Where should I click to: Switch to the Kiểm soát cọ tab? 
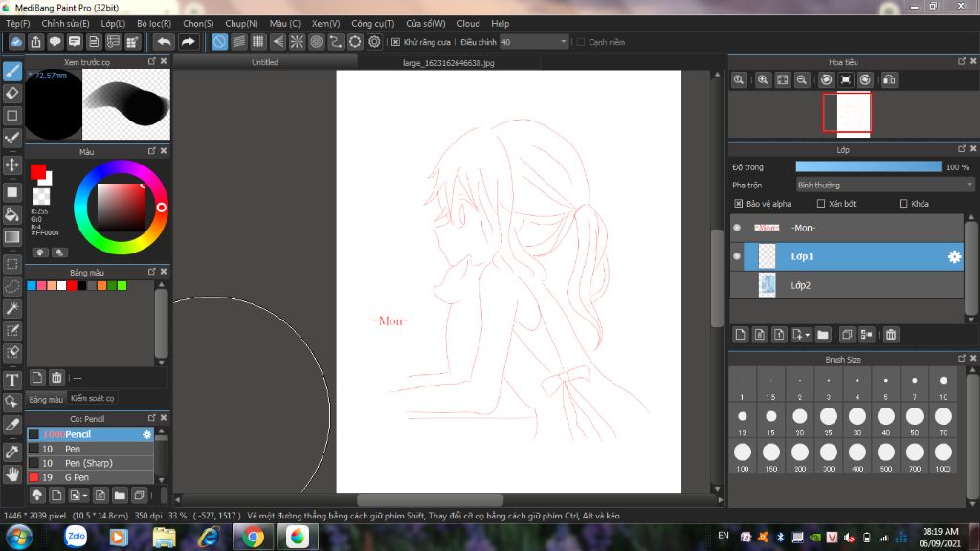[92, 399]
